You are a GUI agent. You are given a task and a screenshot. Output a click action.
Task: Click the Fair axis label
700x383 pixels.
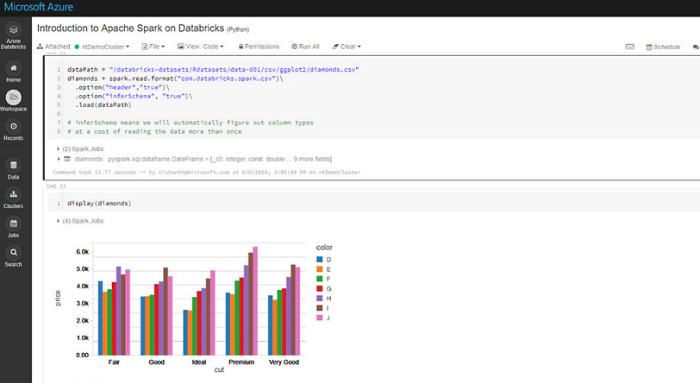tap(114, 362)
